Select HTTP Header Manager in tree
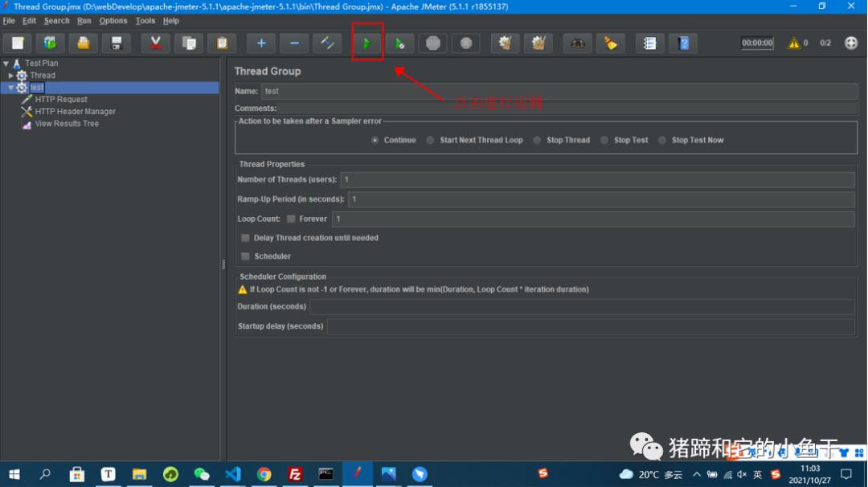 76,112
